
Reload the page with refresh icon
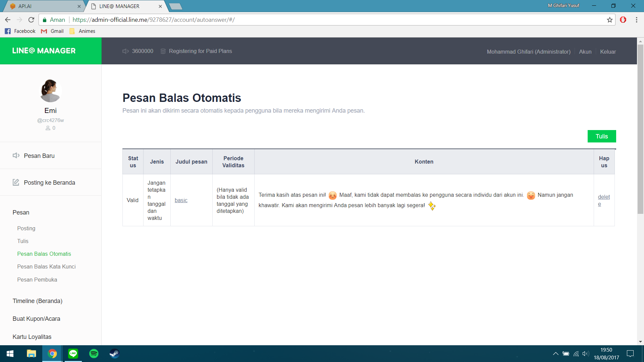31,20
